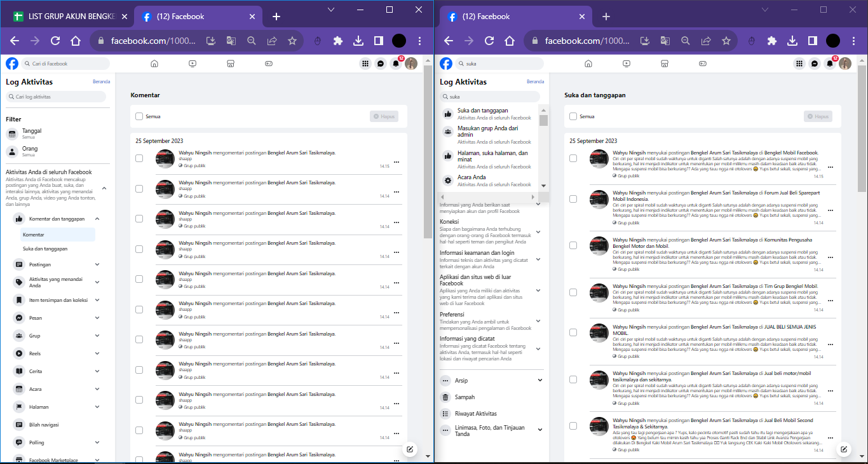Bookmark the page with the star in the right browser

click(x=726, y=41)
